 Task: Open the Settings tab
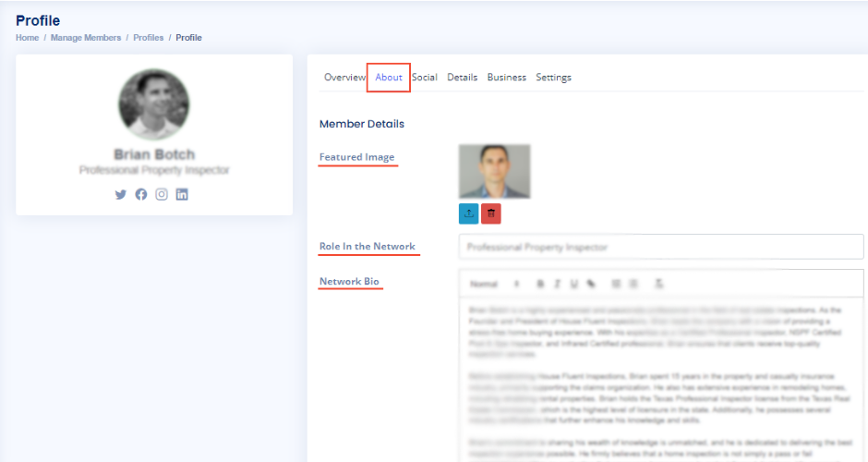point(553,78)
